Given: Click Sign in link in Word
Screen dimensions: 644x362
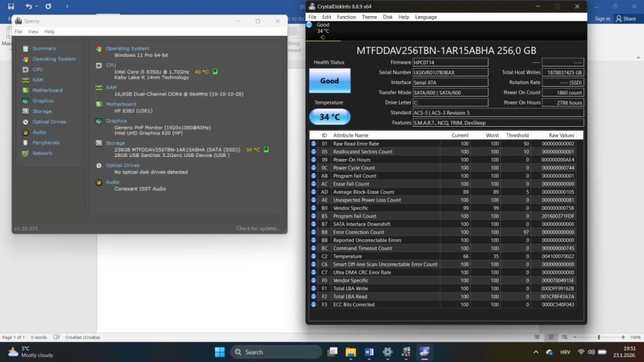Looking at the screenshot, I should [602, 18].
